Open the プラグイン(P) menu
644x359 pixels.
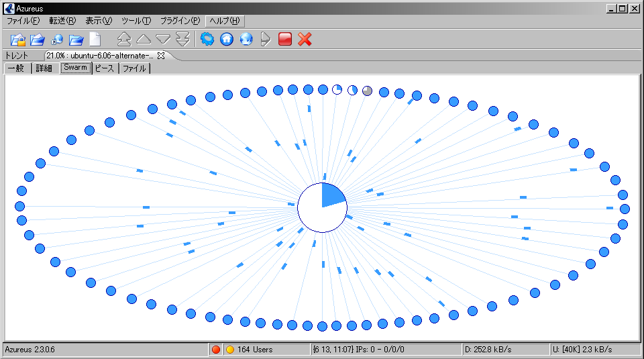coord(180,21)
